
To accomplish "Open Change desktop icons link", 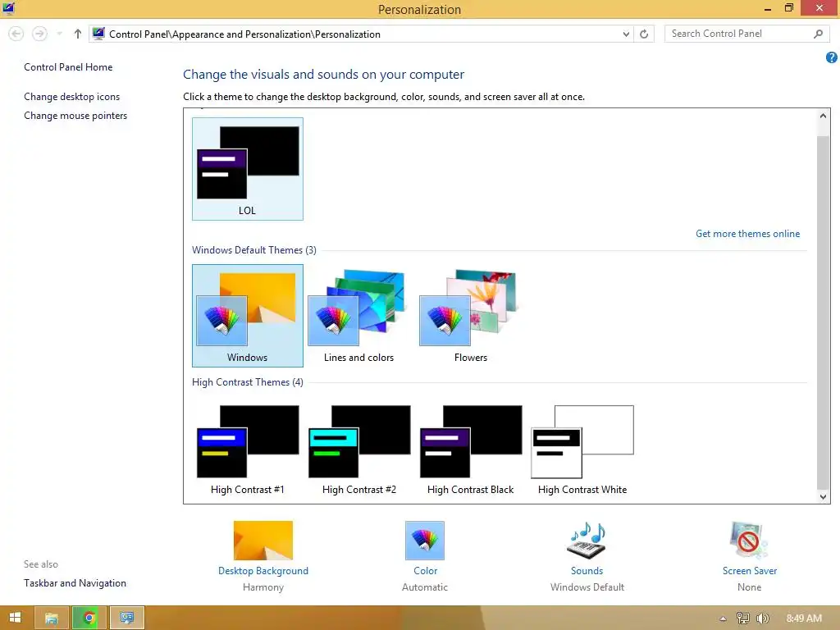I will pos(72,97).
